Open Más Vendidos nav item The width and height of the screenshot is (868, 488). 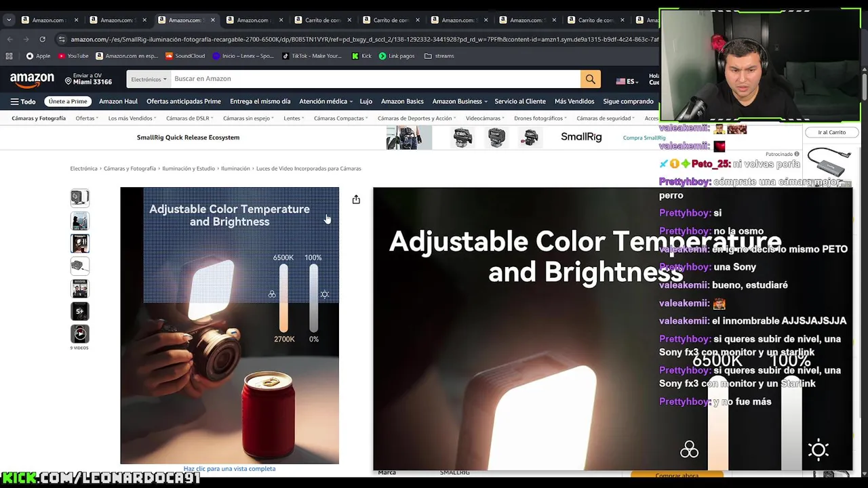574,102
